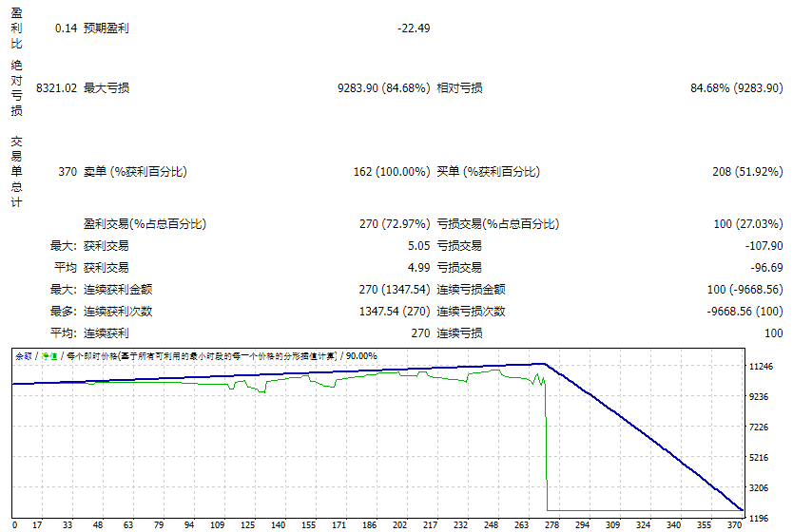
Task: Click the y-axis label "1196"
Action: [759, 519]
